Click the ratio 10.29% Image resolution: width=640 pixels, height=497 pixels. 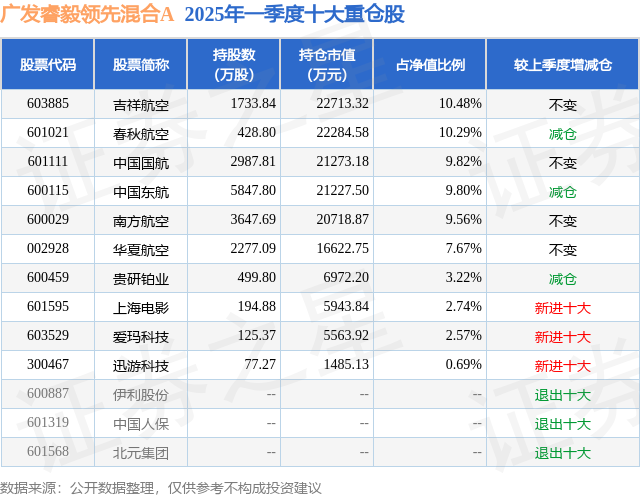460,133
